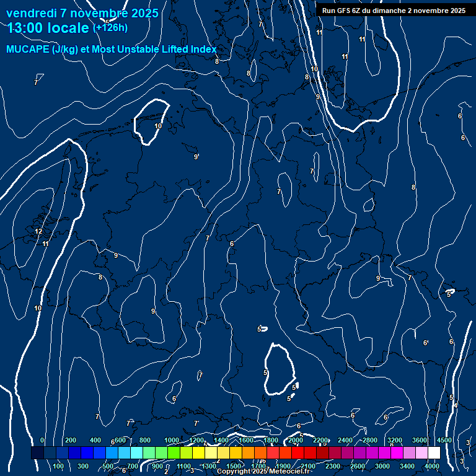Viewport: 476px width, 476px height.
Task: Click the darkest navy swatch at legend's left end
Action: point(37,453)
